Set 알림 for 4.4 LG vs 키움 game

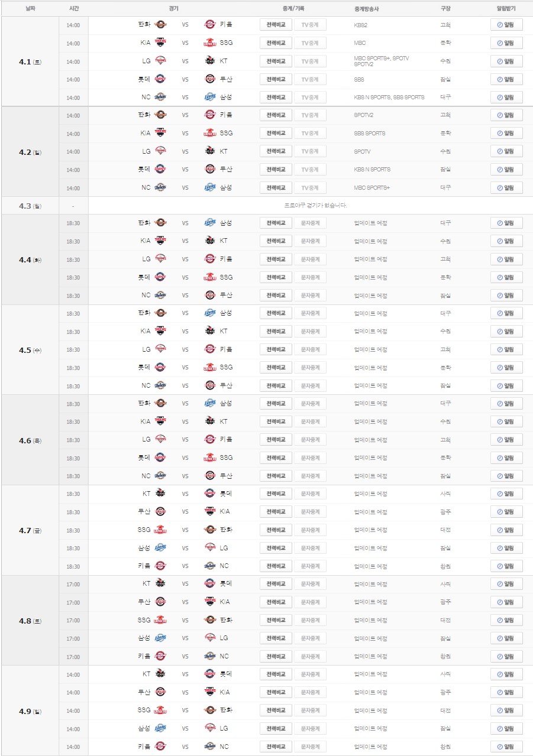click(x=506, y=259)
